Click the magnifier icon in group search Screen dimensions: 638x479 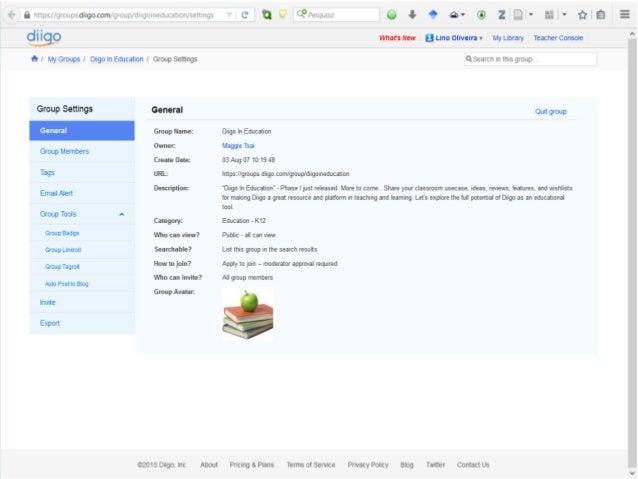469,59
